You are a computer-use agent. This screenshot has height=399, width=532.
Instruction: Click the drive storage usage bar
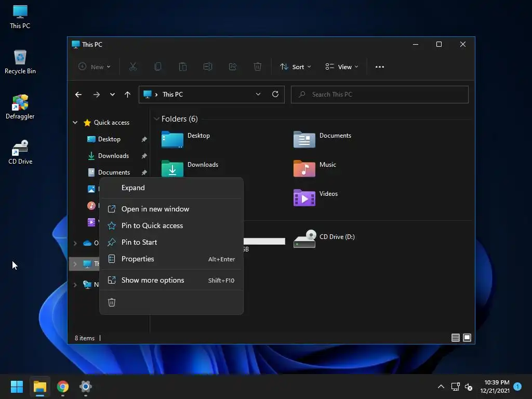[x=264, y=241]
